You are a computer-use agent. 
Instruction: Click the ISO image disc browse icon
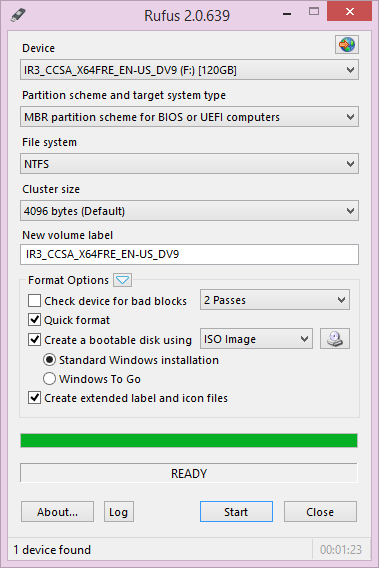tap(335, 339)
